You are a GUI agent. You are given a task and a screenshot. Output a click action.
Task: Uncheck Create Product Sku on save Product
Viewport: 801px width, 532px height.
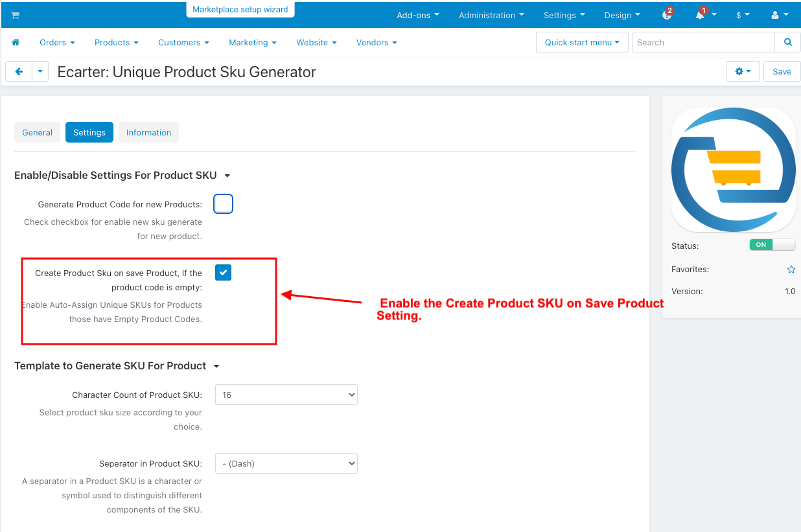pyautogui.click(x=223, y=273)
